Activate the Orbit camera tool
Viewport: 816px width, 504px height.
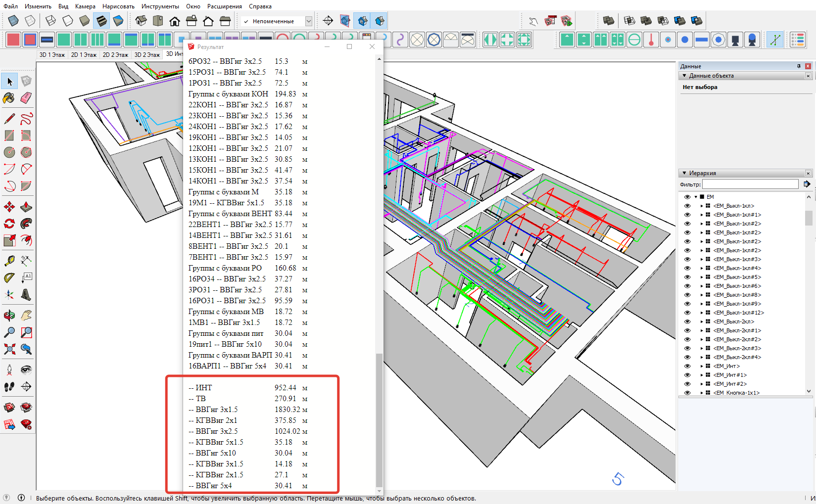(x=9, y=316)
